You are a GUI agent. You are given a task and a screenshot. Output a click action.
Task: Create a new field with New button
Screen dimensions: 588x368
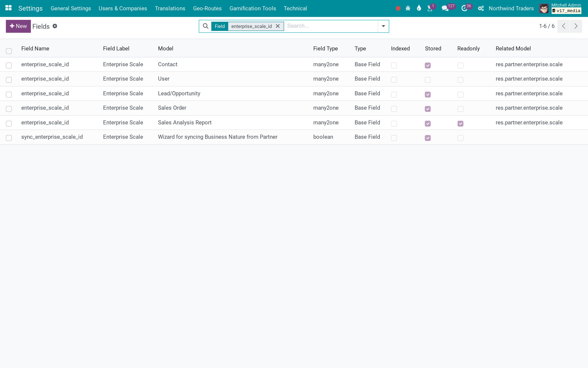click(x=18, y=26)
